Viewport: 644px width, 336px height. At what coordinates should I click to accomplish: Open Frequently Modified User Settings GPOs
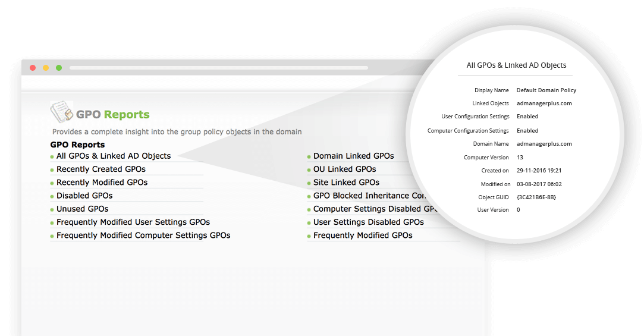[133, 222]
